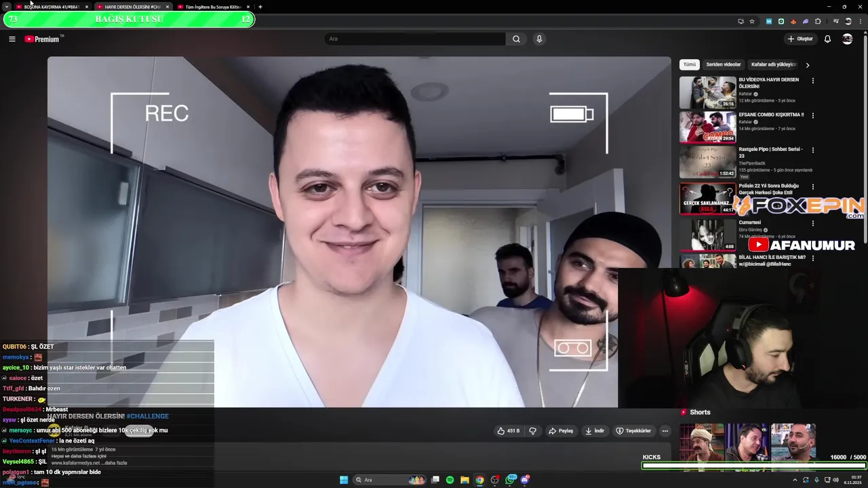The image size is (868, 488).
Task: Bookmark this page with the star icon
Action: [x=752, y=22]
